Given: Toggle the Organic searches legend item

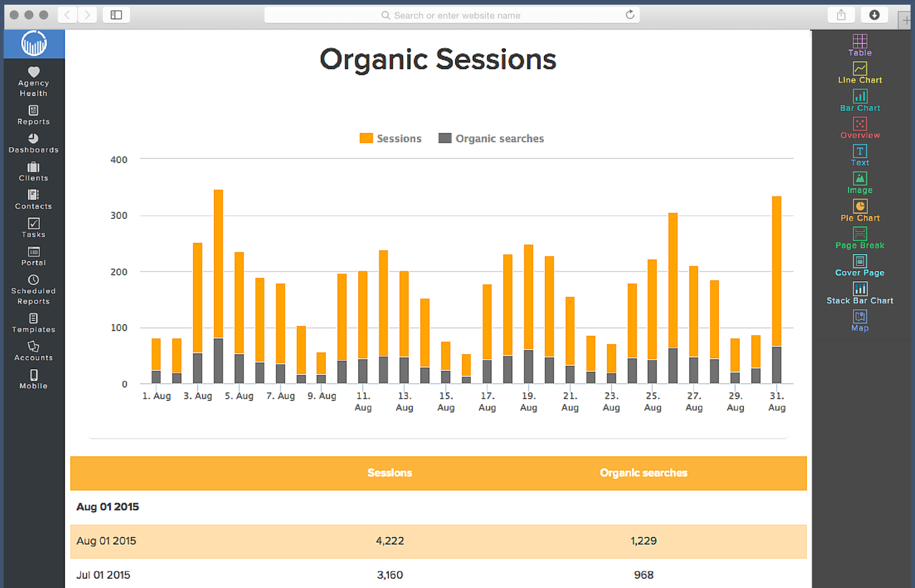Looking at the screenshot, I should pyautogui.click(x=491, y=138).
